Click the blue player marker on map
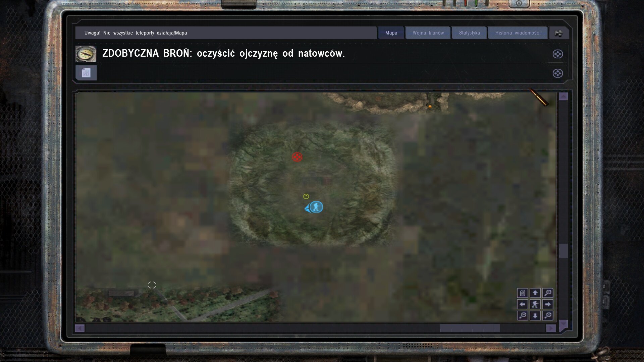Image resolution: width=644 pixels, height=362 pixels. (x=316, y=207)
